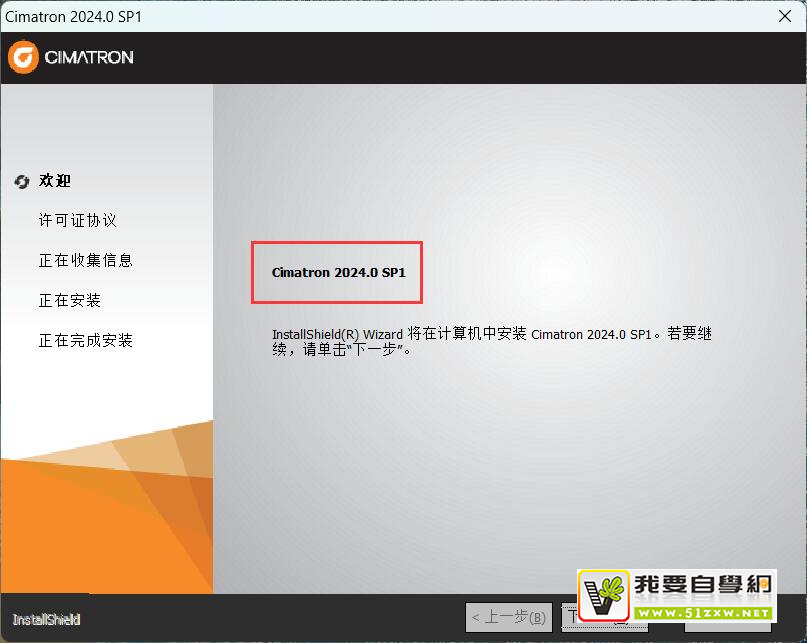Image resolution: width=807 pixels, height=643 pixels.
Task: Click the orange Cimatron logo icon
Action: (x=23, y=57)
